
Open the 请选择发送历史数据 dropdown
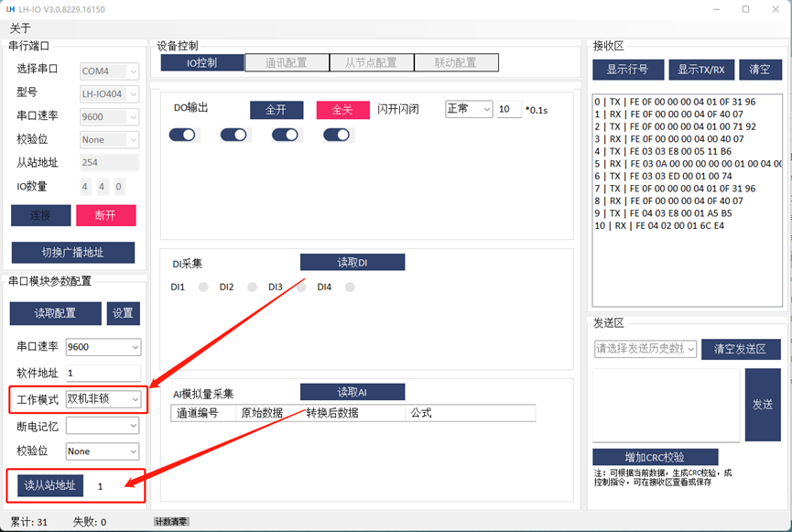click(x=646, y=349)
